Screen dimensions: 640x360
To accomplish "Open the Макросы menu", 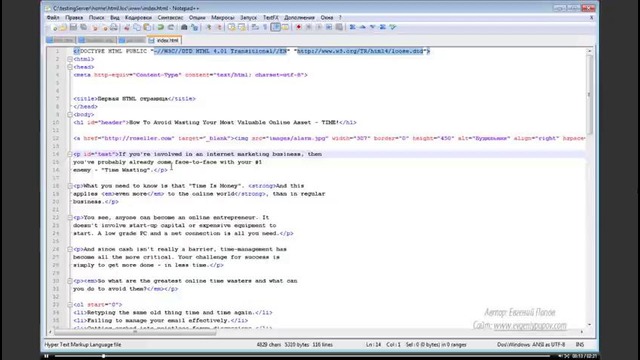I will 223,18.
